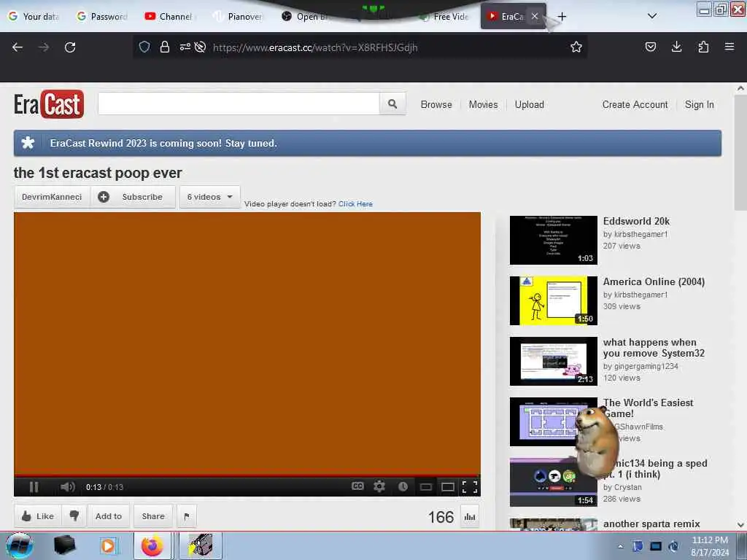Switch to the Pianoverse tab
This screenshot has height=560, width=747.
239,17
